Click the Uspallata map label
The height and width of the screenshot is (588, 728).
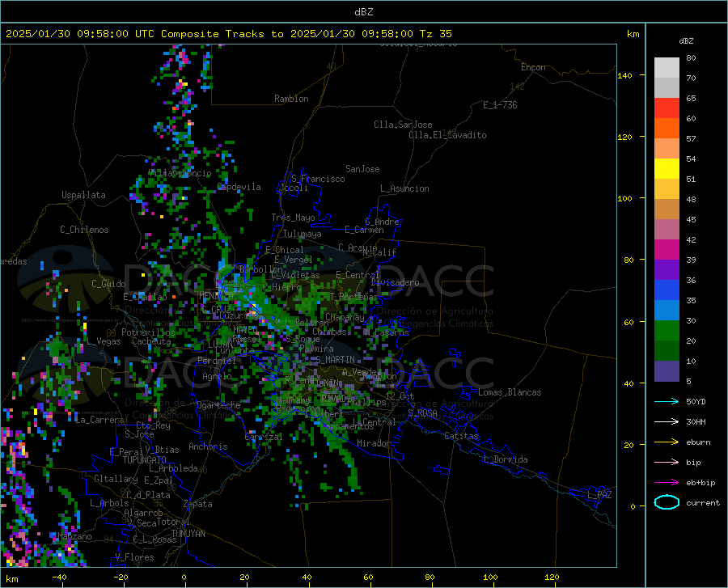[x=83, y=195]
